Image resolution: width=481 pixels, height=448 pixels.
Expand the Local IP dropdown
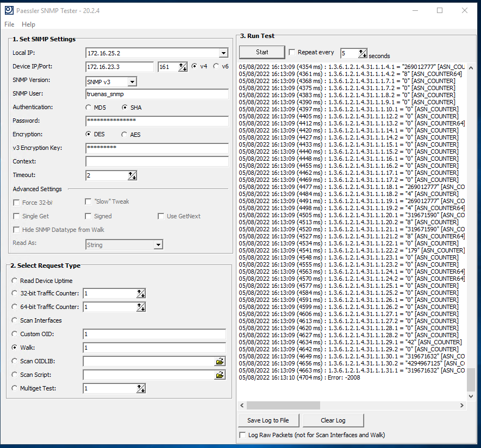[x=223, y=53]
